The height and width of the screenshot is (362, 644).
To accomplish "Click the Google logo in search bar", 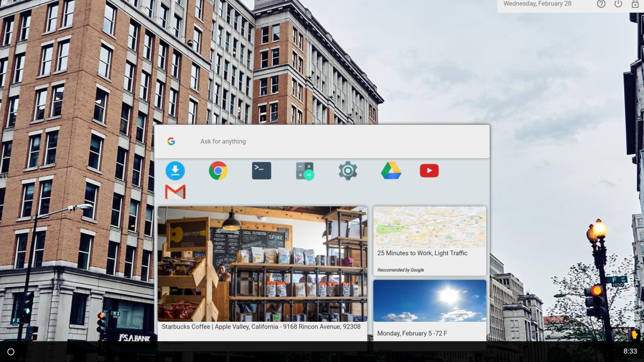I will coord(171,142).
